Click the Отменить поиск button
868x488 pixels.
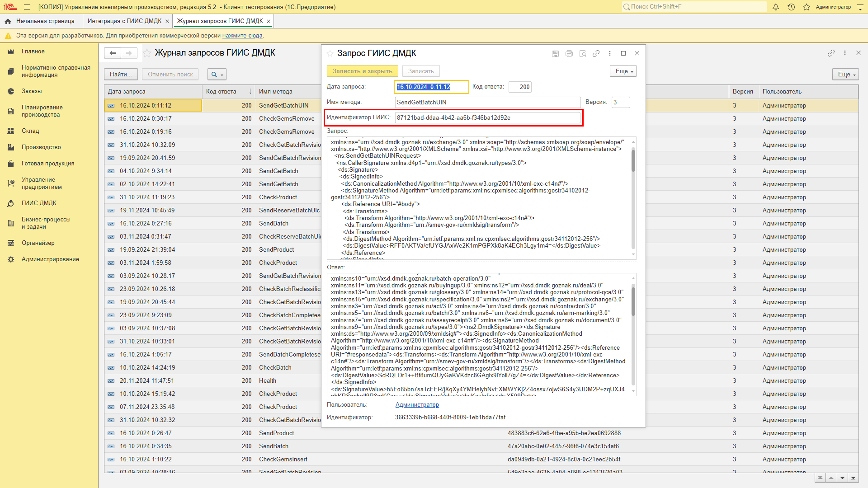click(x=170, y=74)
